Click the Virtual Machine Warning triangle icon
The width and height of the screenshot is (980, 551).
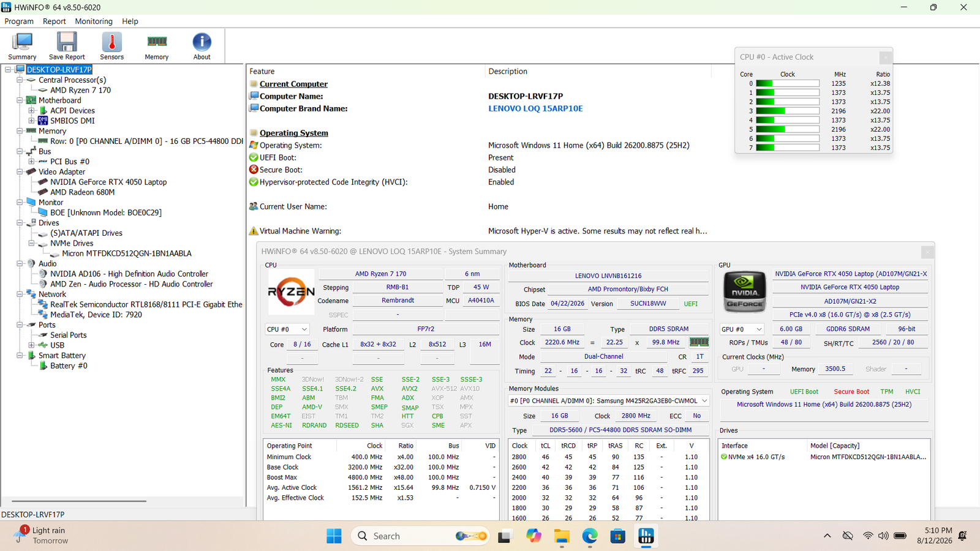coord(254,231)
